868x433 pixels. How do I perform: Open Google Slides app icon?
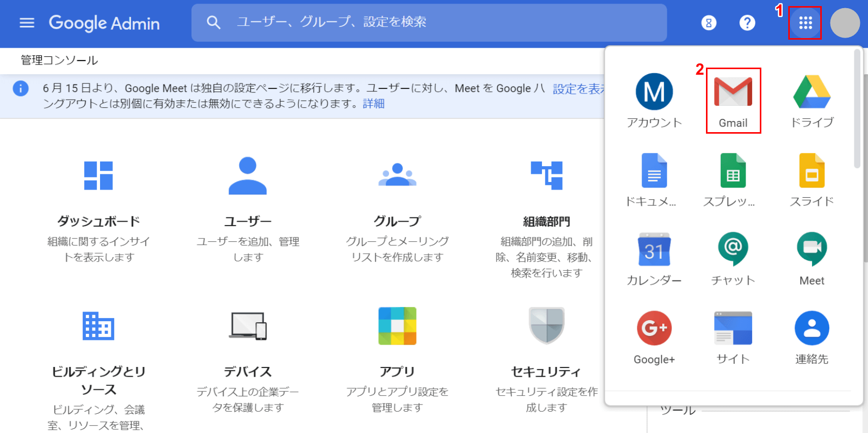tap(812, 179)
